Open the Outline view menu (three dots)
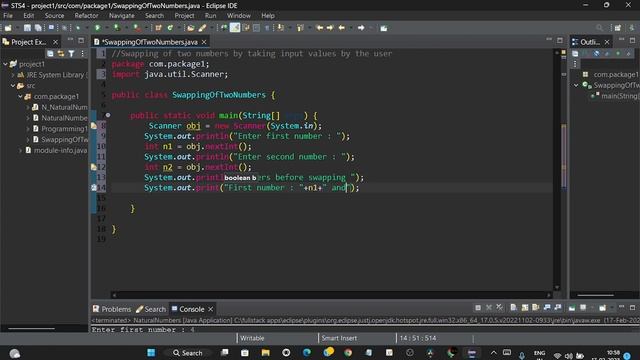This screenshot has width=640, height=360. (575, 64)
